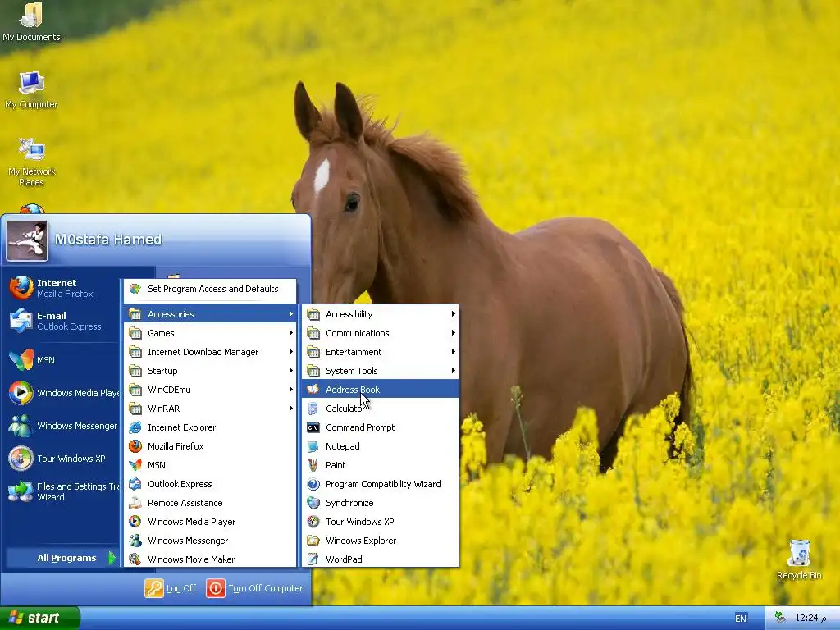Image resolution: width=840 pixels, height=630 pixels.
Task: Open Address Book from Accessories menu
Action: coord(381,390)
